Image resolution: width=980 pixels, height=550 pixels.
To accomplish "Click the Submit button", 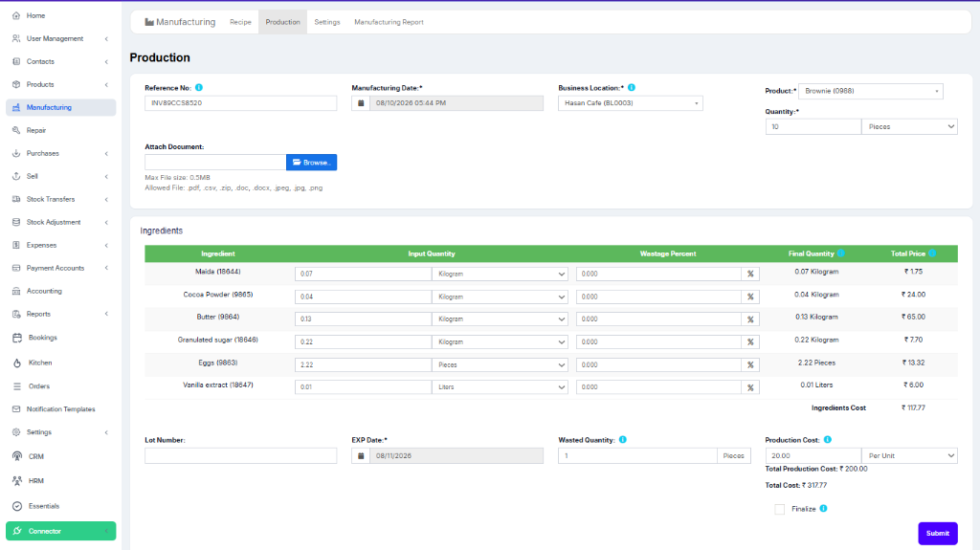I will (x=938, y=533).
